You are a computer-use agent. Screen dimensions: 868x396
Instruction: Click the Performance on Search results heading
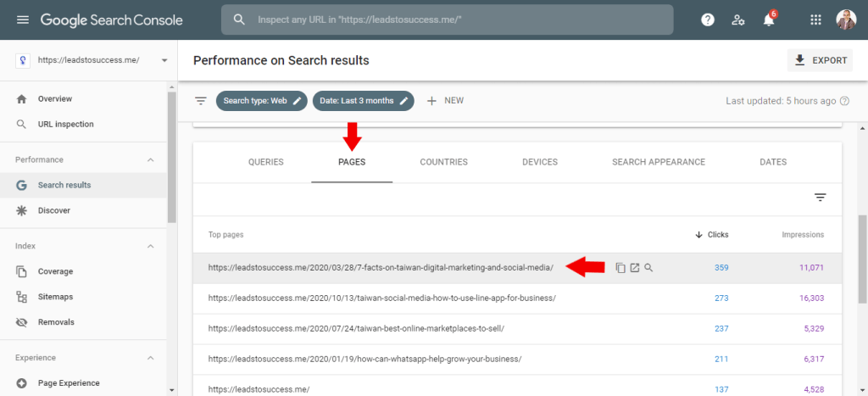[x=281, y=60]
